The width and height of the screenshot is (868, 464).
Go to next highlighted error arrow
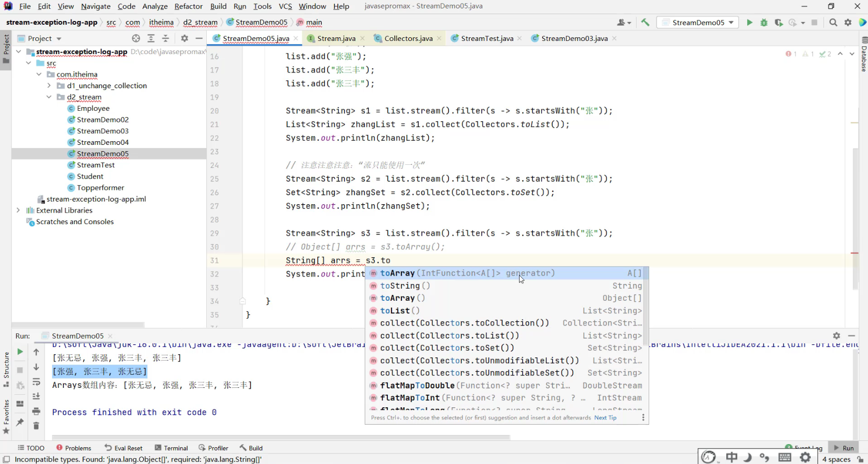pos(852,54)
